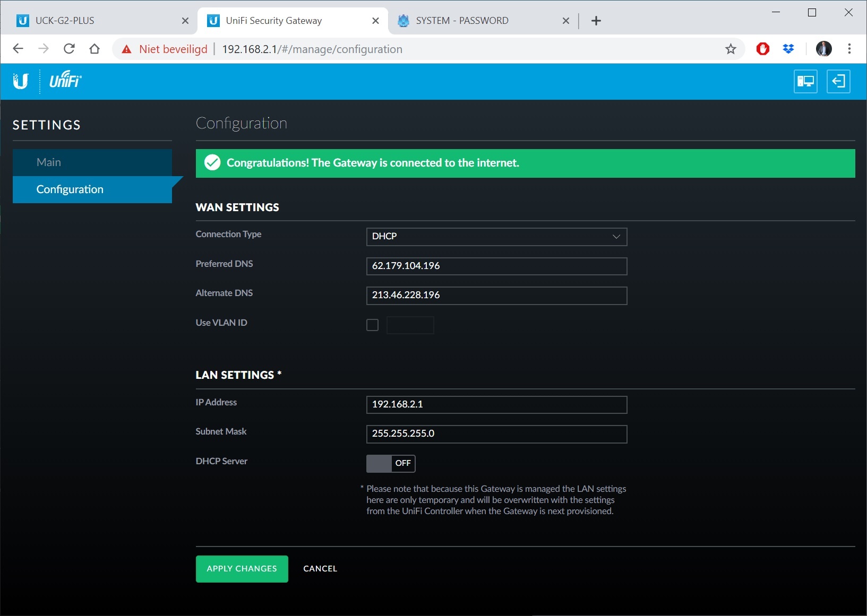Click the DHCP Server label
867x616 pixels.
pyautogui.click(x=221, y=461)
